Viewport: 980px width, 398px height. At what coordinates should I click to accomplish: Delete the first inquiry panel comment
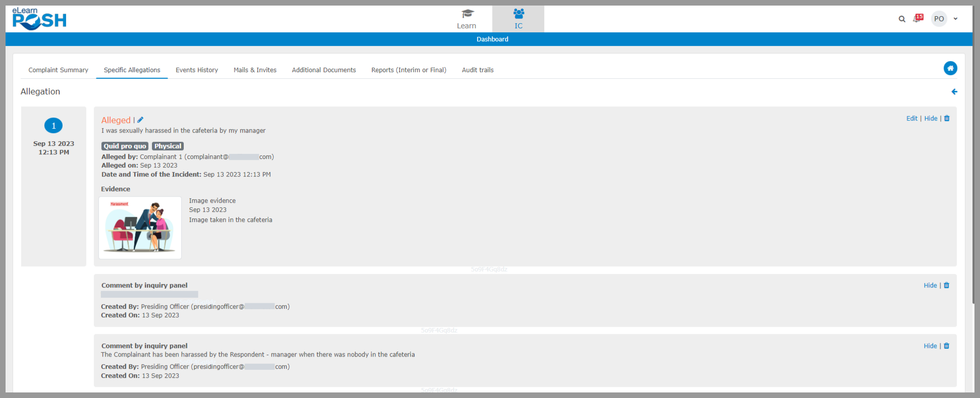(x=946, y=286)
